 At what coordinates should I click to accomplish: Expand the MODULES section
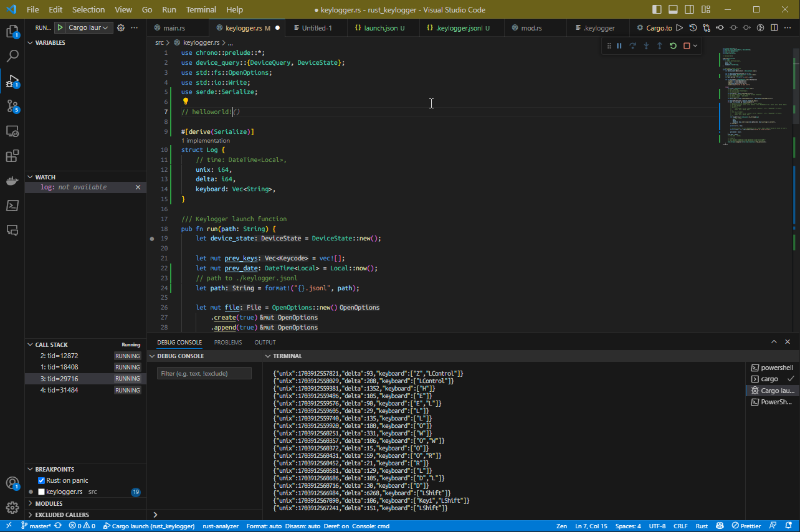(x=49, y=503)
